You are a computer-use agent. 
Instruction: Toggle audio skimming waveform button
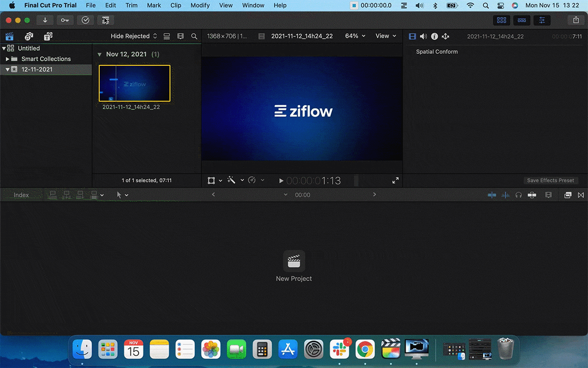[505, 195]
